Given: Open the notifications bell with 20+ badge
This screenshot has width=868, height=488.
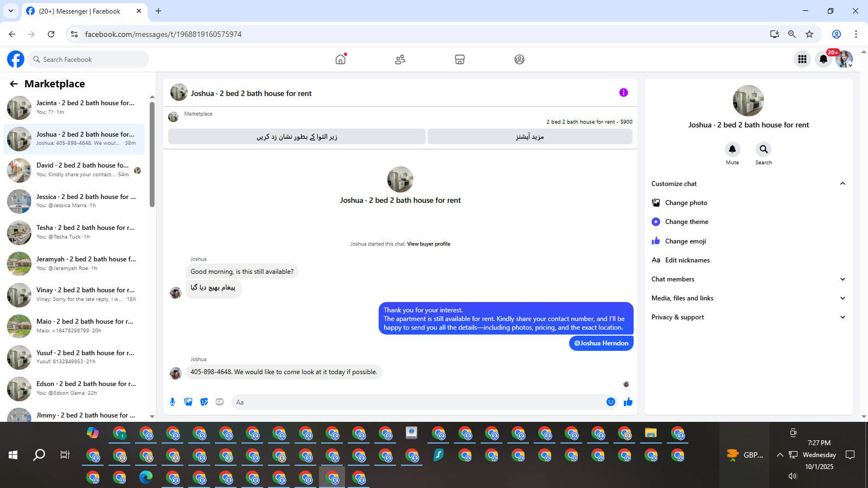Looking at the screenshot, I should 824,59.
